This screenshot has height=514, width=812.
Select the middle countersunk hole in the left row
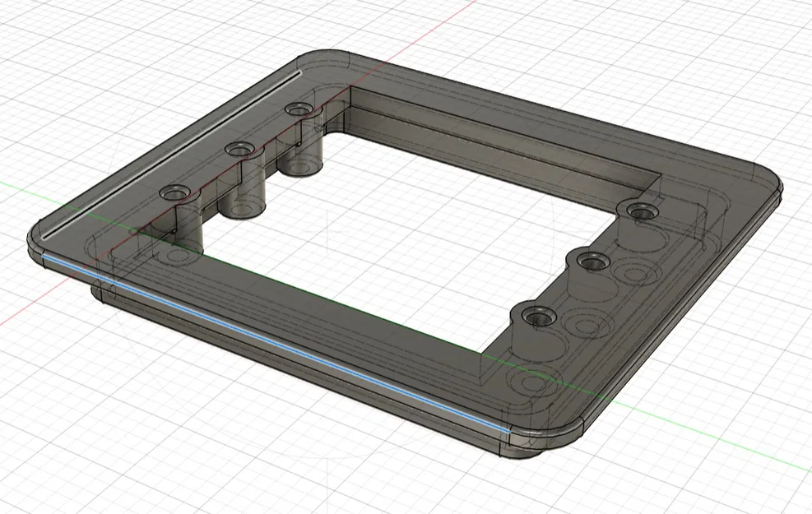click(239, 150)
